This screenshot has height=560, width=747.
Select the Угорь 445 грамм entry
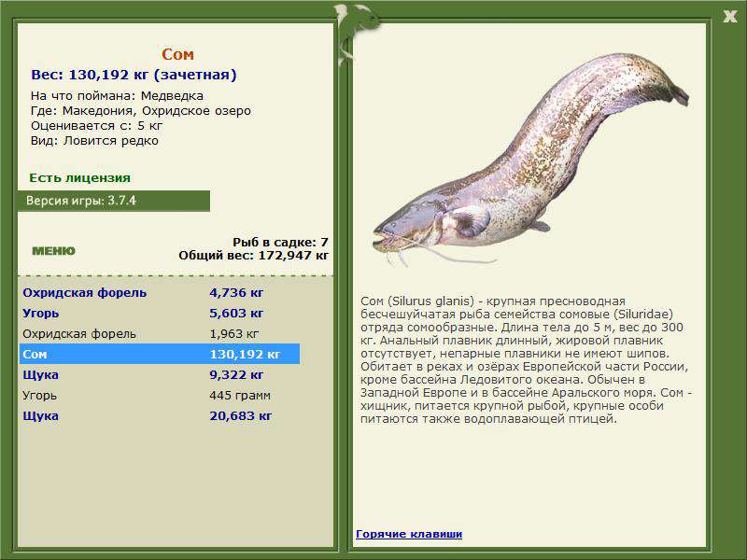pos(160,395)
